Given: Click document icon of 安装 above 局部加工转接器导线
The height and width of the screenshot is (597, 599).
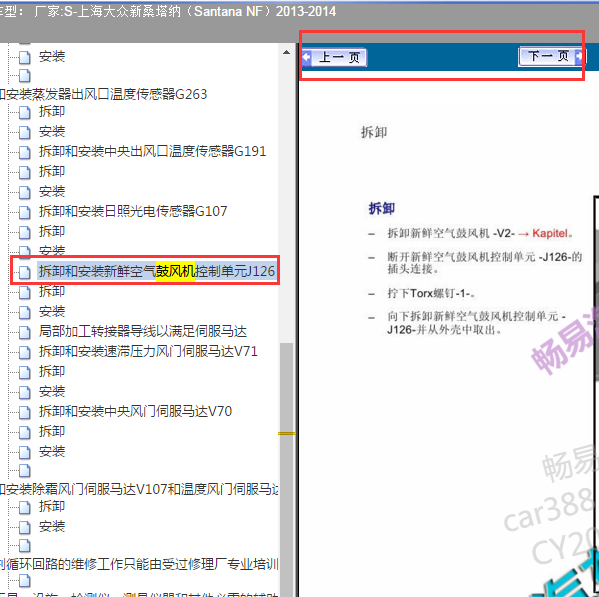Looking at the screenshot, I should [x=25, y=312].
